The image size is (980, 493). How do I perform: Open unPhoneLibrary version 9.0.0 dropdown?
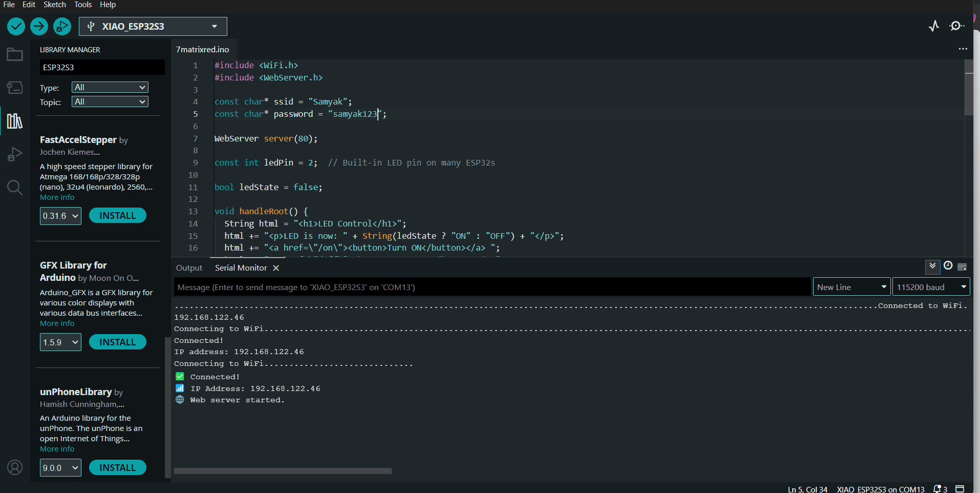click(60, 468)
